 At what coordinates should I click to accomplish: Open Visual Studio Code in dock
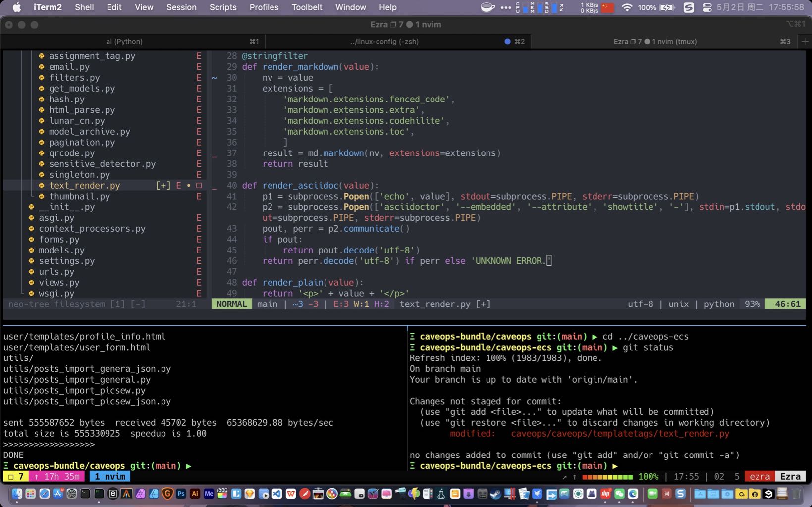click(x=277, y=494)
